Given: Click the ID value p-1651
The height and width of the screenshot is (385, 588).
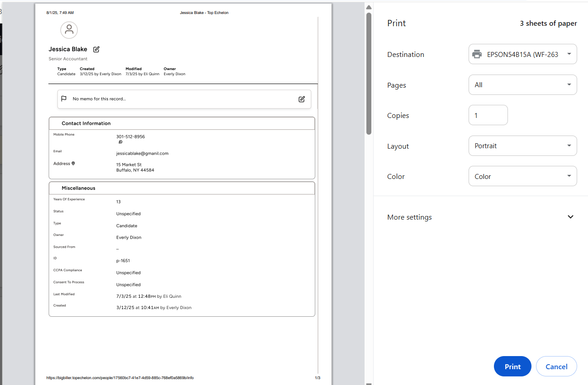Looking at the screenshot, I should pos(123,261).
